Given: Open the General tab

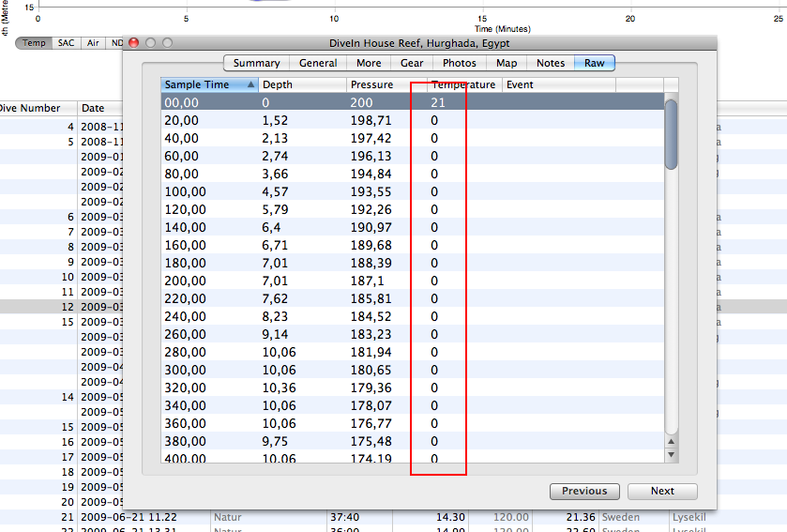Looking at the screenshot, I should click(x=318, y=63).
